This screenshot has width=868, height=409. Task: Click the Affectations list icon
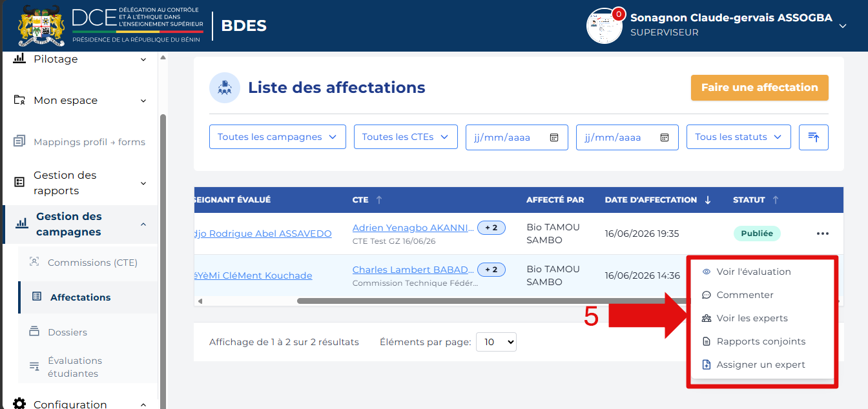[x=37, y=297]
